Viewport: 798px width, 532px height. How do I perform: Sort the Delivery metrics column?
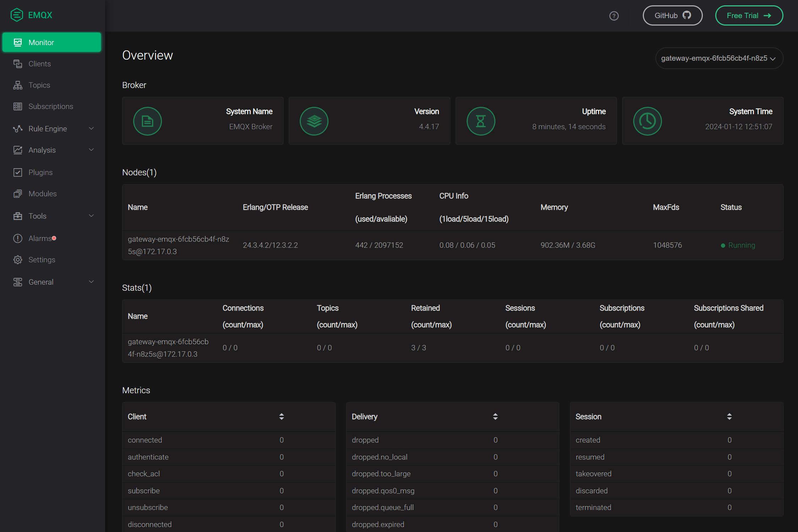pyautogui.click(x=495, y=417)
